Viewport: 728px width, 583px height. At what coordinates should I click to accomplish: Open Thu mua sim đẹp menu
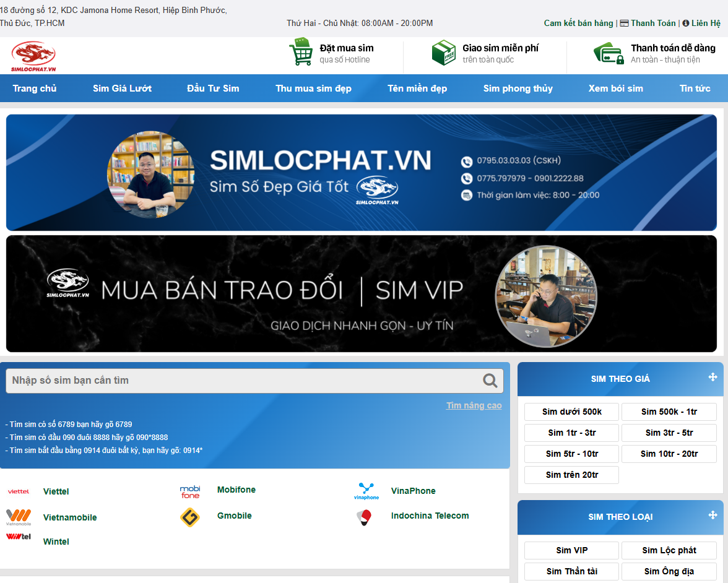click(x=313, y=88)
